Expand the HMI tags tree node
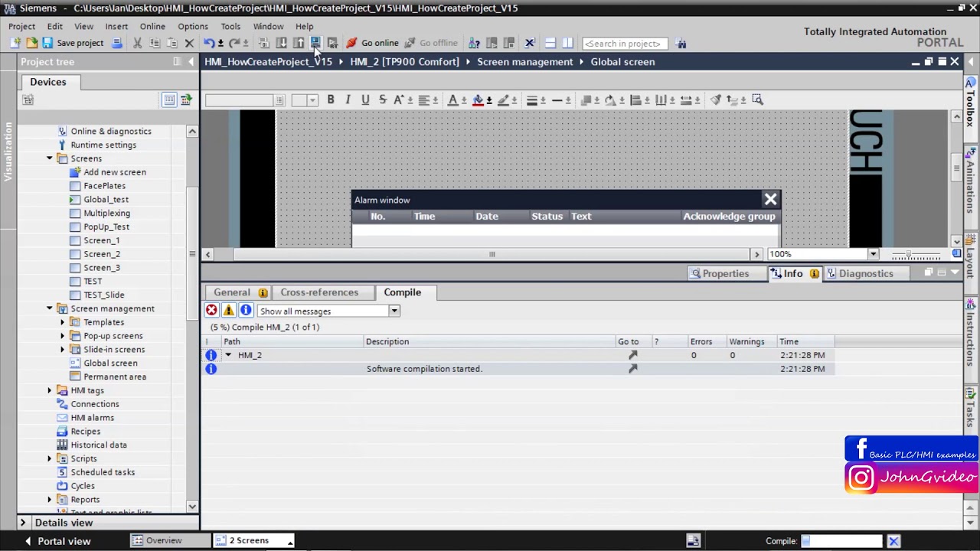The image size is (980, 551). (50, 390)
